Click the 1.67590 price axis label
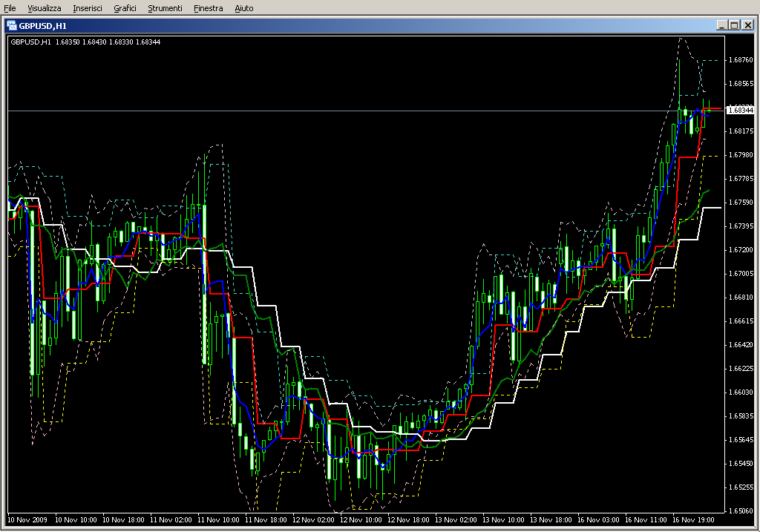760x532 pixels. pyautogui.click(x=741, y=203)
